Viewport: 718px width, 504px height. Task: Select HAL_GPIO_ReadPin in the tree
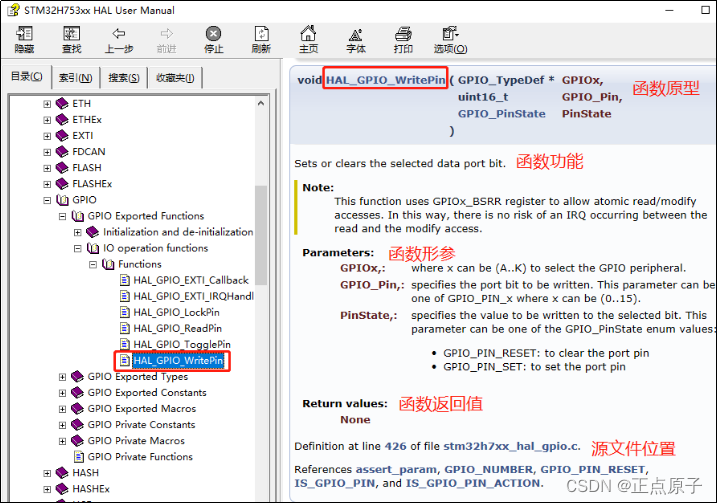click(x=176, y=328)
